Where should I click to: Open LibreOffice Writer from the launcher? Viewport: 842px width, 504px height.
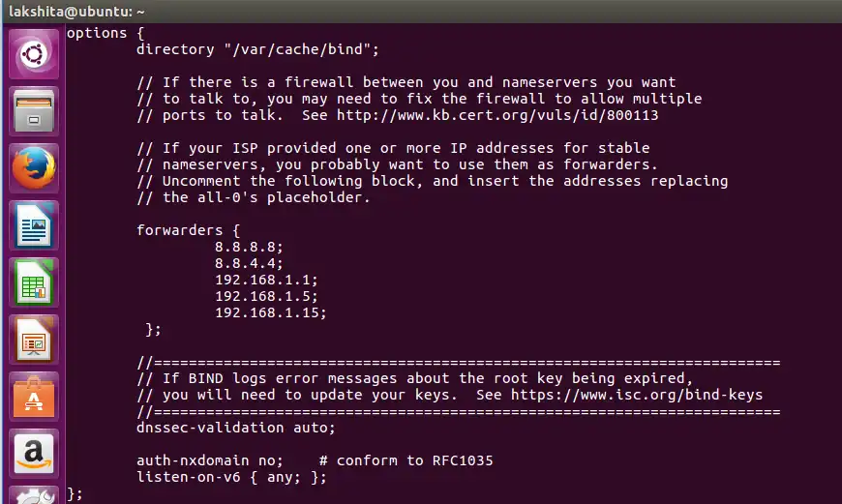(x=34, y=225)
